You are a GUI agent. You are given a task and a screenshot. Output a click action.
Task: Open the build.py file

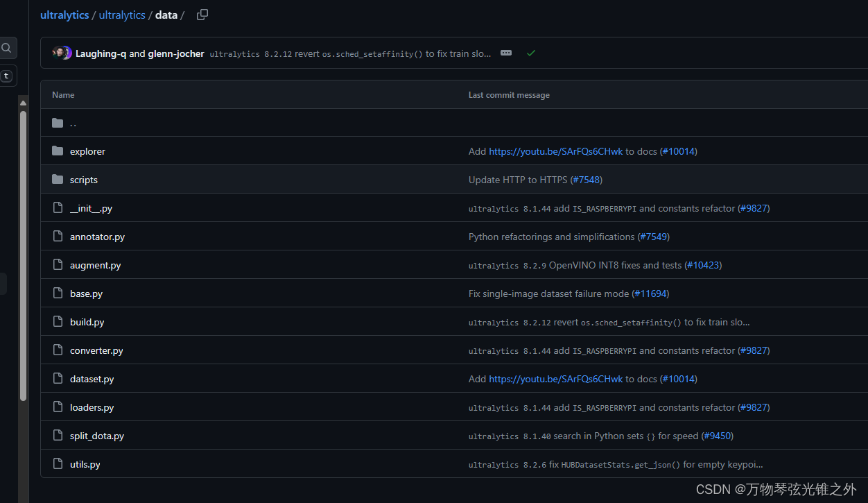pyautogui.click(x=87, y=322)
